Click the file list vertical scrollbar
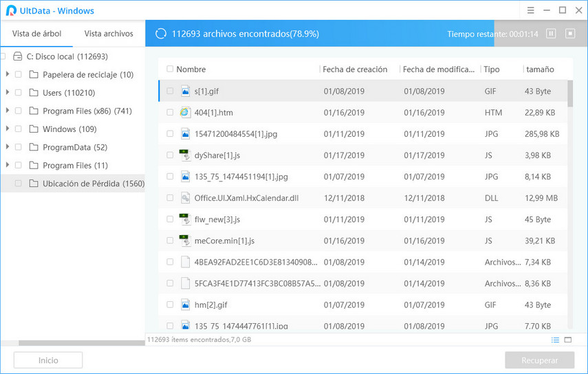Screen dimensions: 588x374 coord(570,93)
